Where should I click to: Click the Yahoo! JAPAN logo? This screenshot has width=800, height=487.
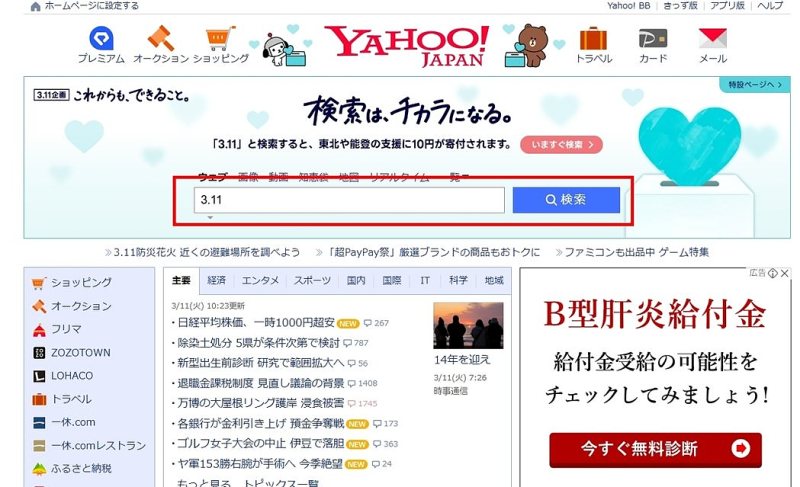[407, 46]
